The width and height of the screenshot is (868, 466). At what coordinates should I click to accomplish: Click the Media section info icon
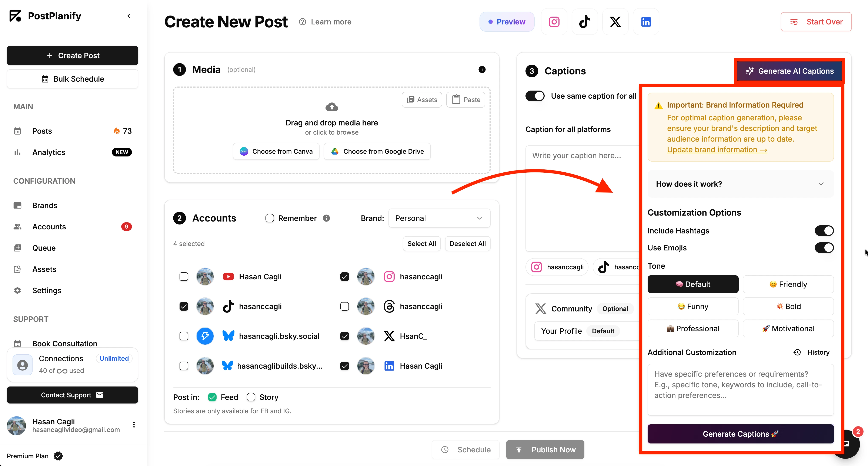[482, 69]
